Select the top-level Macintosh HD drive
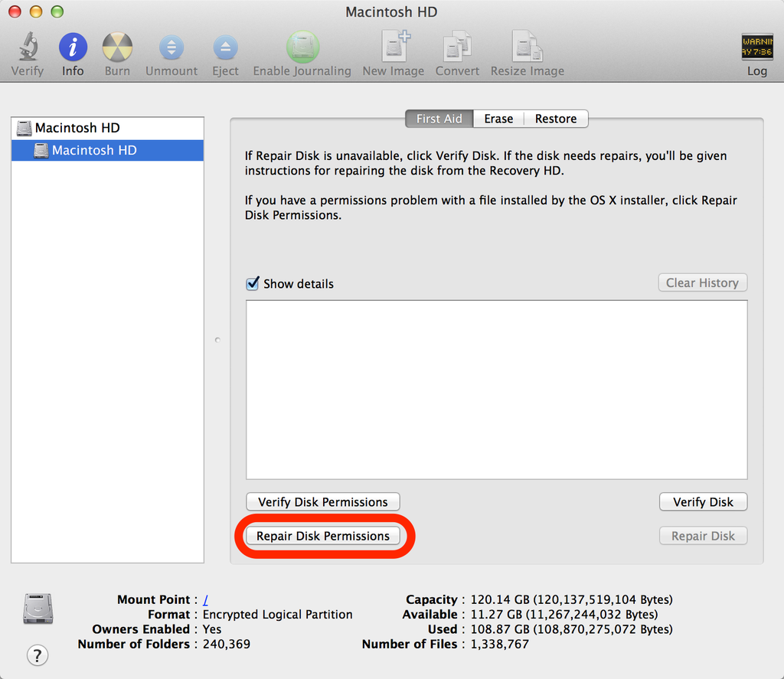 click(x=107, y=128)
